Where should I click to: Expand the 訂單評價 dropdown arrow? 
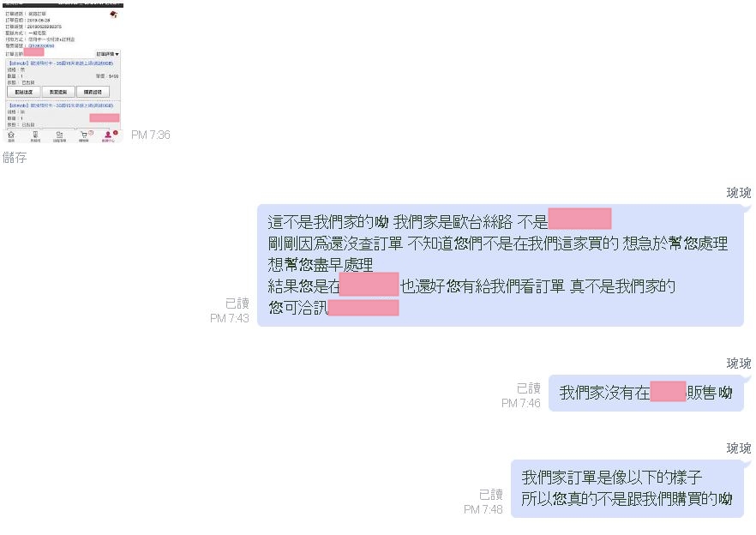117,54
